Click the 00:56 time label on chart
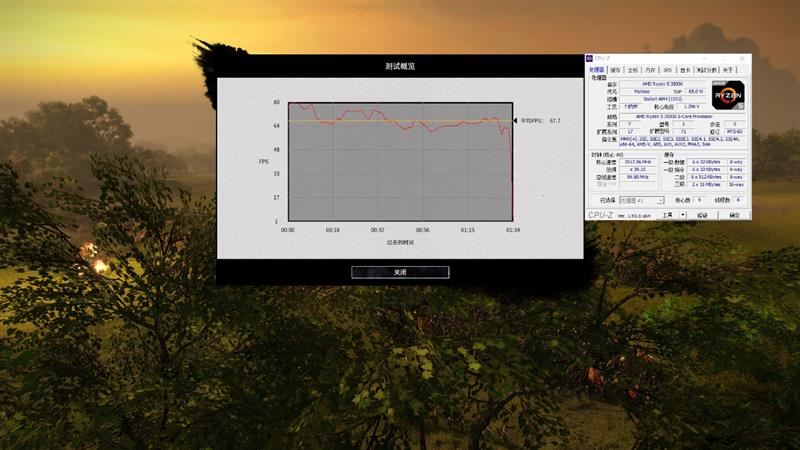Viewport: 800px width, 450px height. (x=422, y=230)
